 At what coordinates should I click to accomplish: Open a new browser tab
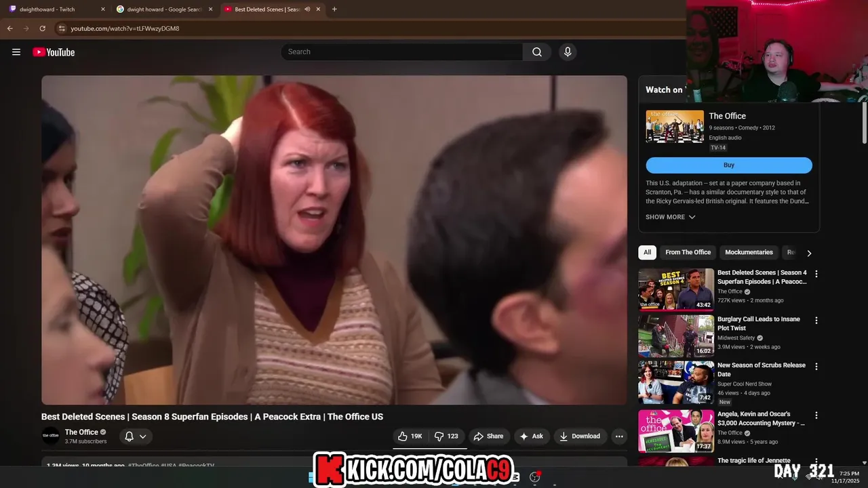coord(334,9)
